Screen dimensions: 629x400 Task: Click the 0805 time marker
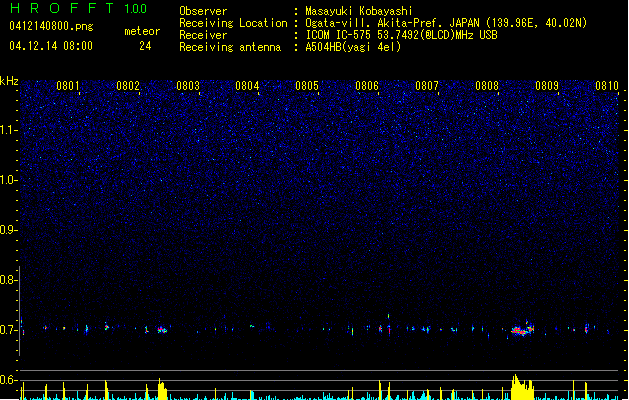click(307, 86)
